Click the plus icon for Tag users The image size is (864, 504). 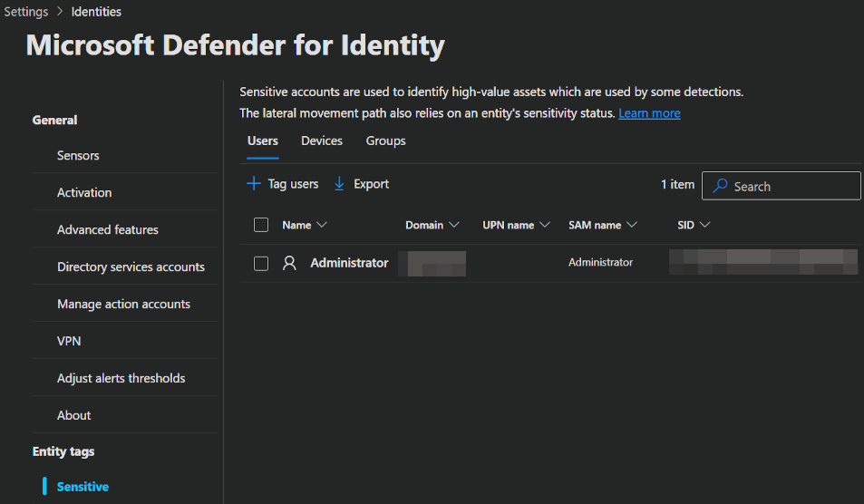(254, 184)
